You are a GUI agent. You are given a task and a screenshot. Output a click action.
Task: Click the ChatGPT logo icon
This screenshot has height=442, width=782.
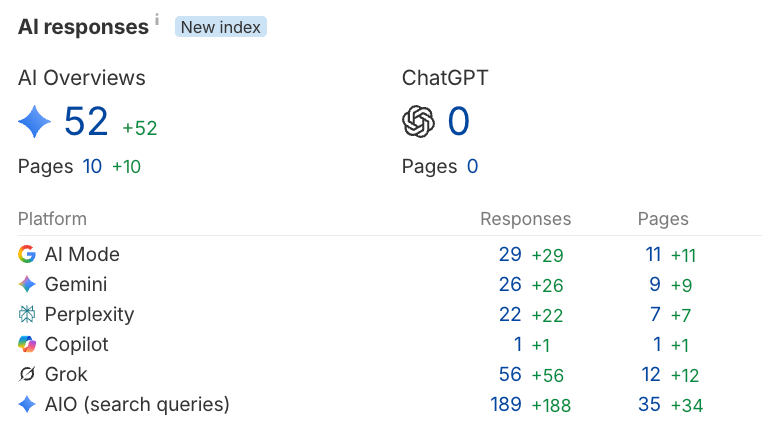[418, 121]
